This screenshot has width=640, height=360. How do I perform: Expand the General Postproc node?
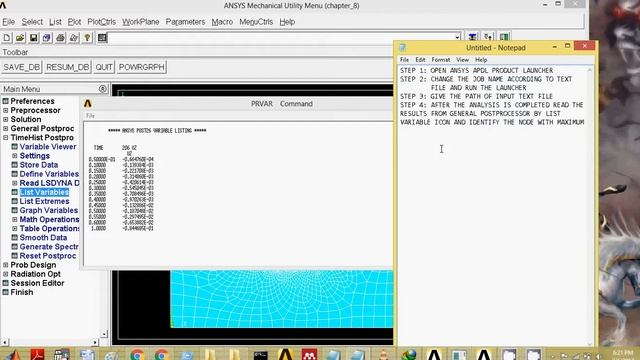pos(6,128)
